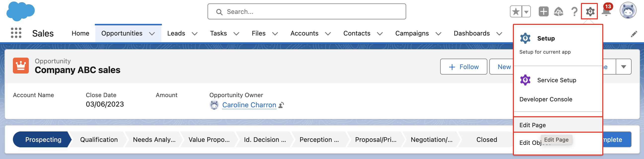The image size is (644, 159).
Task: Click the pencil to edit navigation bar
Action: pyautogui.click(x=634, y=34)
